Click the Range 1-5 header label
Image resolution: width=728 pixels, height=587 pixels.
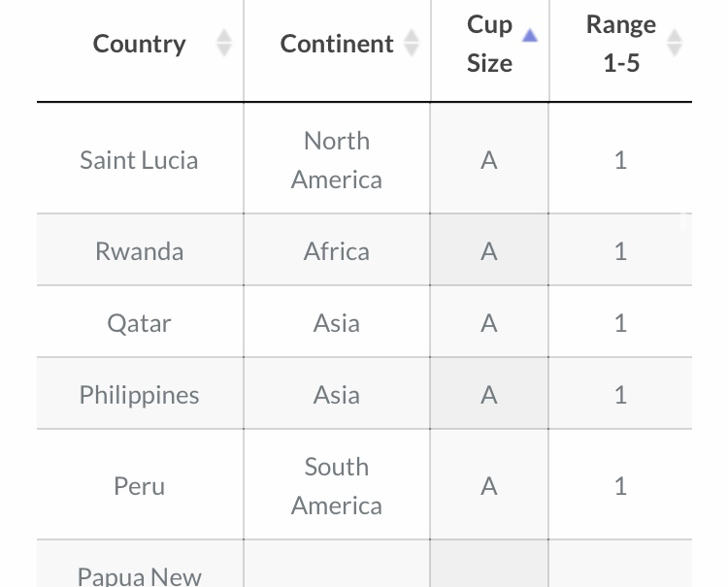[621, 44]
